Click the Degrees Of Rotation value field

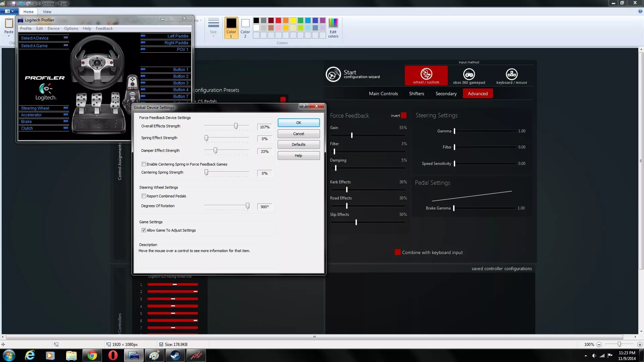pos(264,207)
